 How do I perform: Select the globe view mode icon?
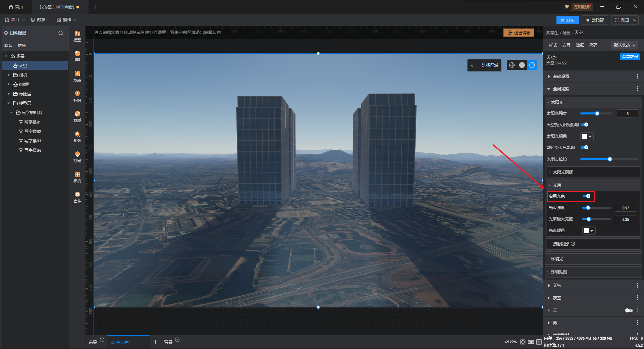pos(512,65)
